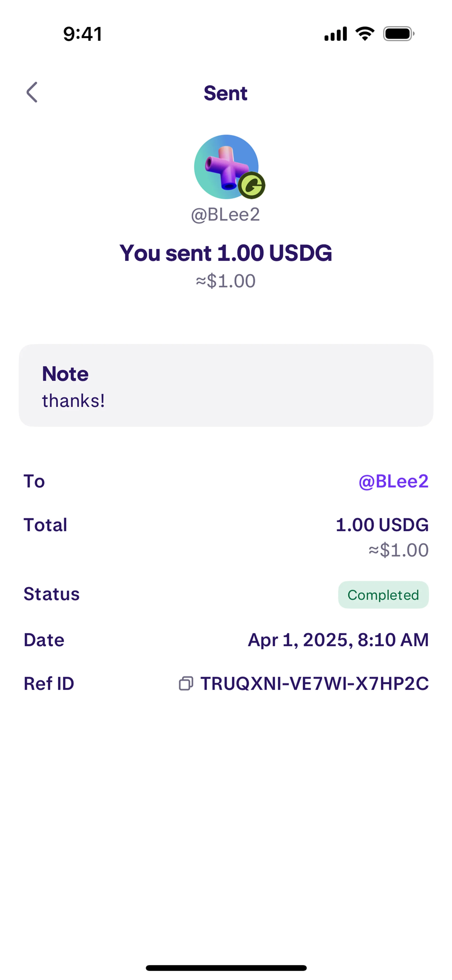Tap the Completed status badge
The height and width of the screenshot is (980, 452).
click(383, 595)
